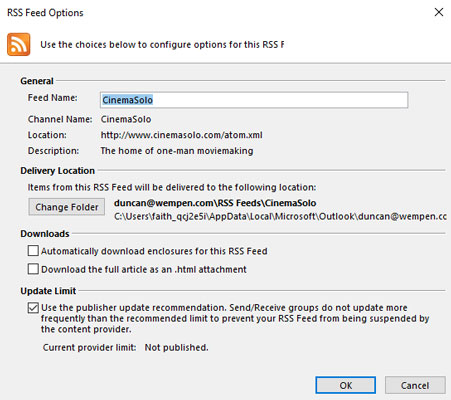The height and width of the screenshot is (400, 451).
Task: Click the cinemasolo.com atom.xml location URL
Action: coord(181,135)
